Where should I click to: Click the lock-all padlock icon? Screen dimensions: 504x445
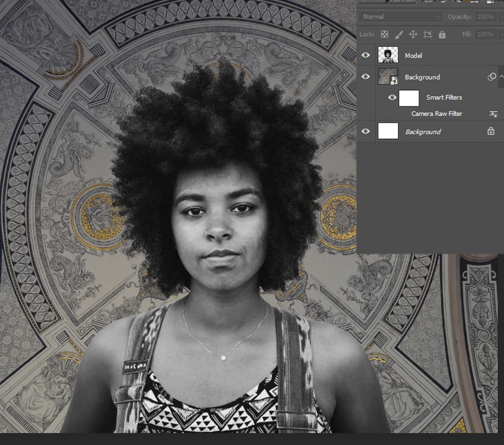442,34
